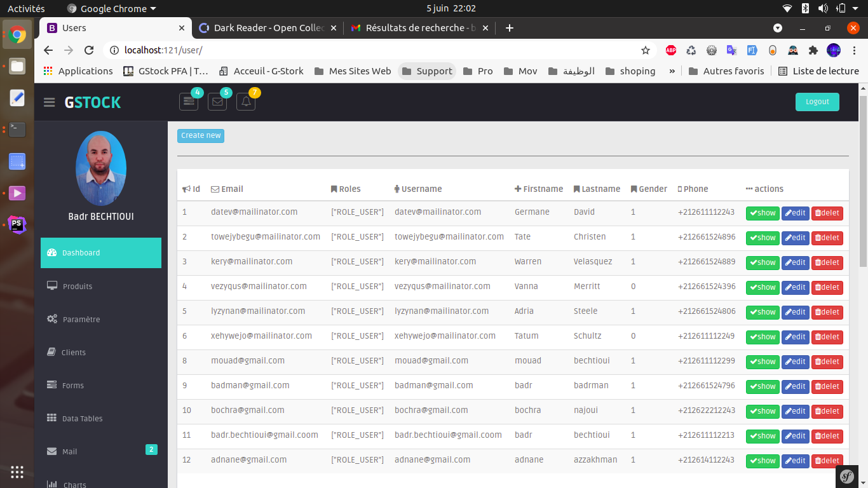The width and height of the screenshot is (868, 488).
Task: Click the AdBlock Plus extension icon
Action: pyautogui.click(x=671, y=50)
